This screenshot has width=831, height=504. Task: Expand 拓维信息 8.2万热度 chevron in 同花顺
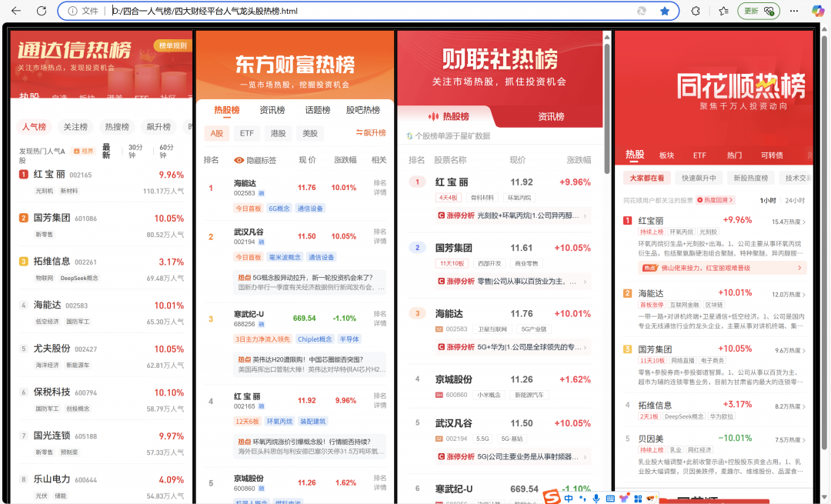click(x=804, y=407)
